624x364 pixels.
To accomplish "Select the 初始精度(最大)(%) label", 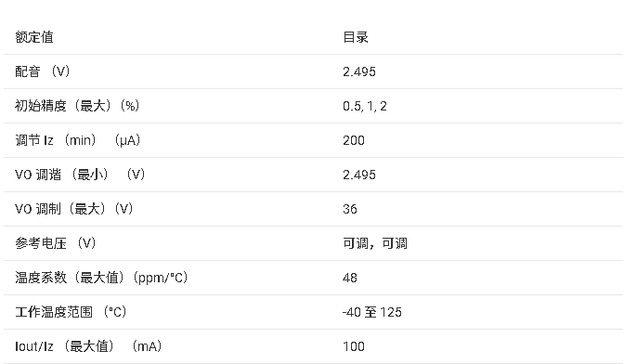I will (77, 106).
